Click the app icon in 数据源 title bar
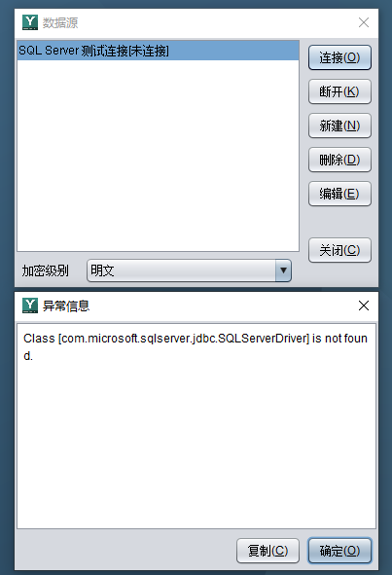392x575 pixels. pyautogui.click(x=30, y=22)
